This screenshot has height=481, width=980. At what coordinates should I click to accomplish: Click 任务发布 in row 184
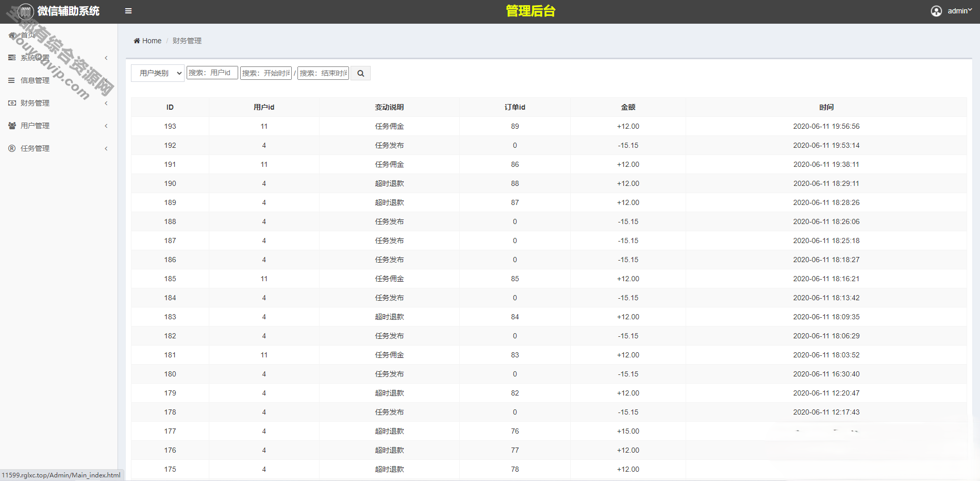point(389,298)
